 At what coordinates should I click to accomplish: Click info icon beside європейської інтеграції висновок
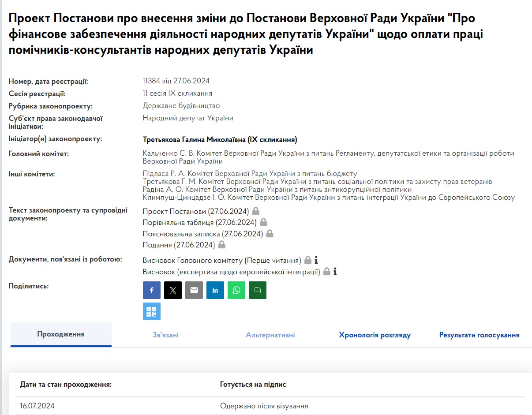click(335, 272)
